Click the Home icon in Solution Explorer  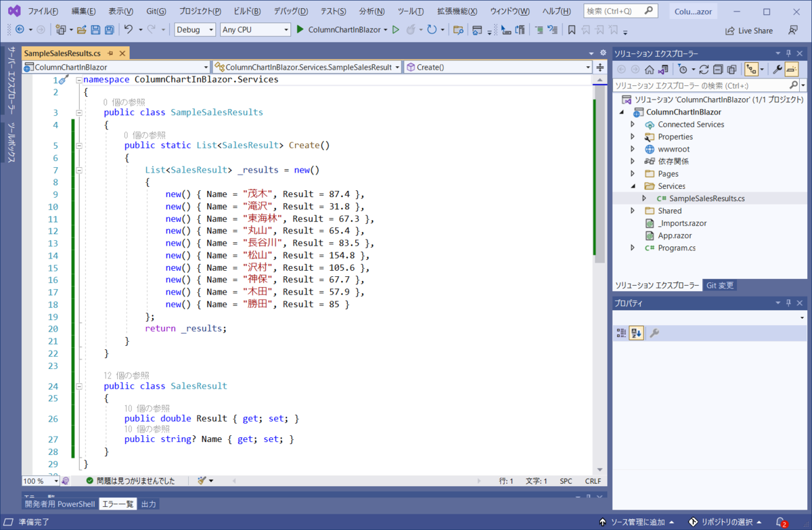[650, 69]
